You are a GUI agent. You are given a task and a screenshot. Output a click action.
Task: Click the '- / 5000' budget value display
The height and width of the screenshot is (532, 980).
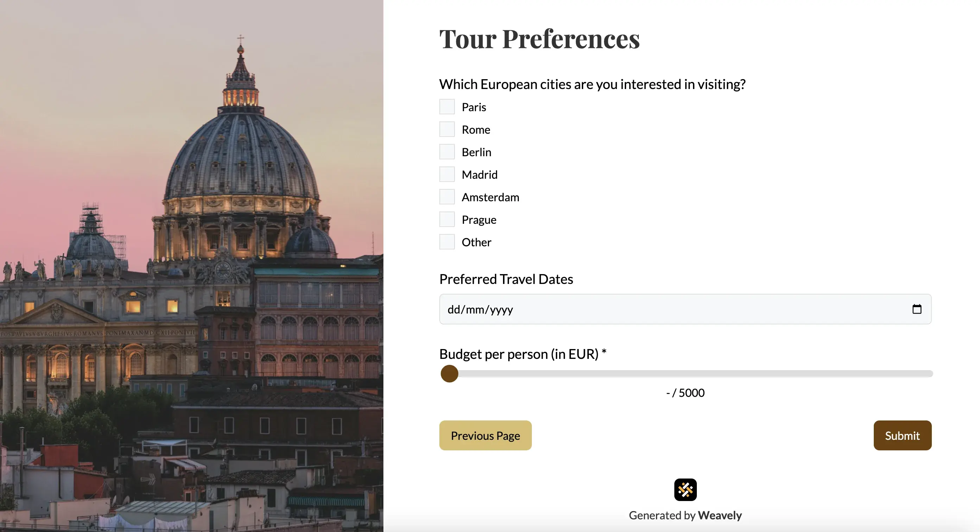pos(685,392)
